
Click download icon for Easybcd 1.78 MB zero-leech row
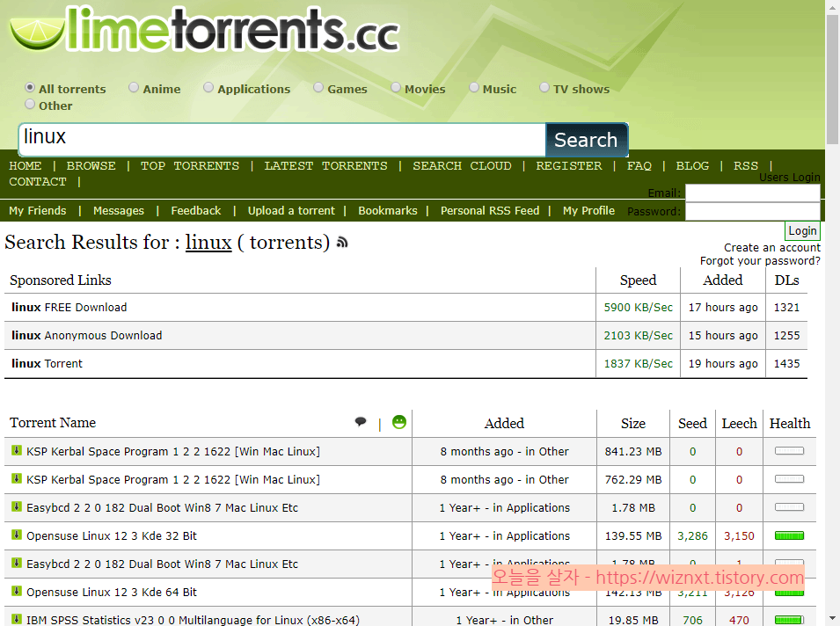click(x=17, y=506)
